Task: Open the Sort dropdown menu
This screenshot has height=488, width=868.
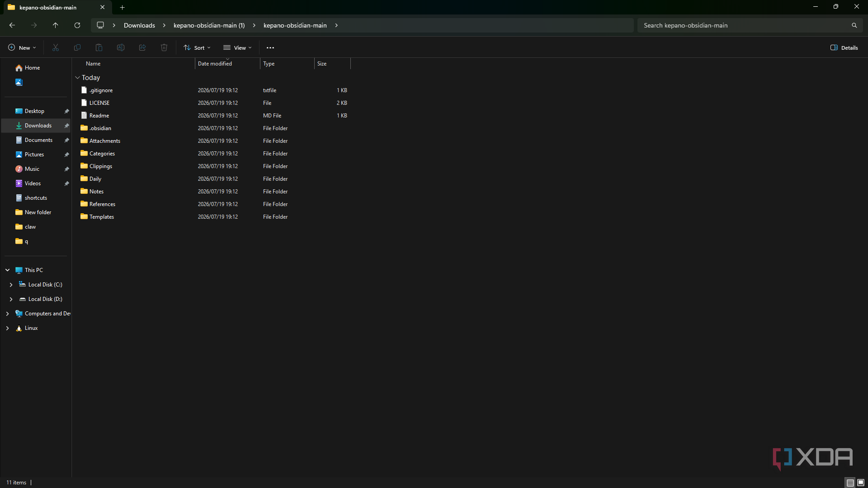Action: click(x=197, y=47)
